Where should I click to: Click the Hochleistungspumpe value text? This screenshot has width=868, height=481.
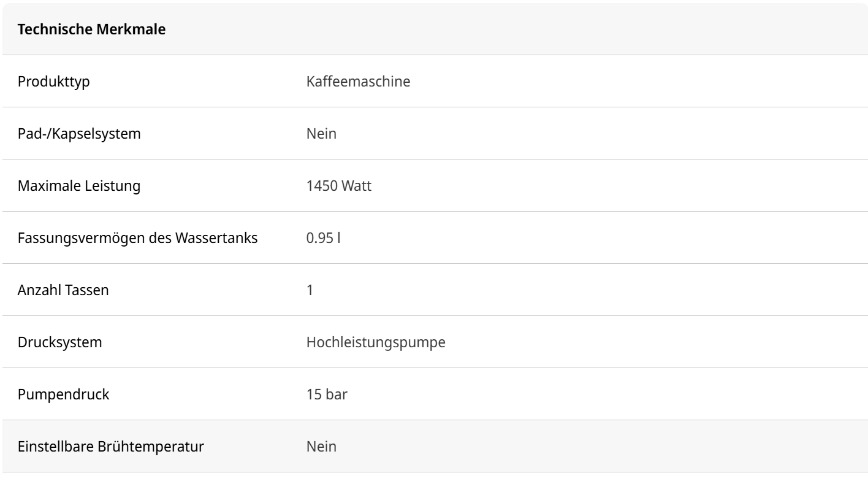point(375,342)
